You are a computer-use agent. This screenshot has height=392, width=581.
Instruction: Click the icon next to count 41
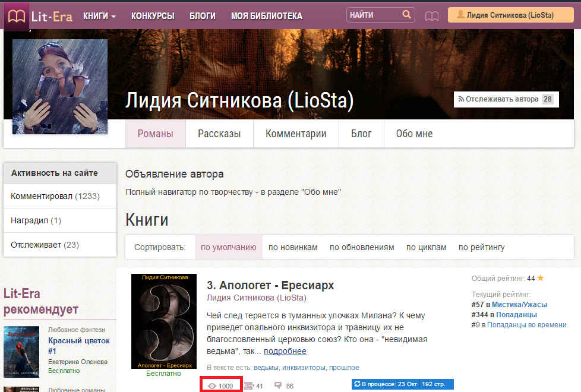click(x=249, y=386)
